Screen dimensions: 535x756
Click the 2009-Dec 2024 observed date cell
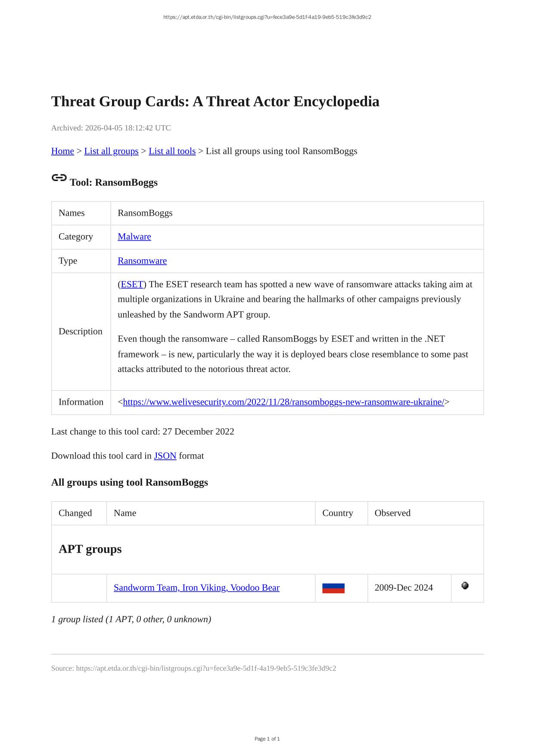pos(403,588)
